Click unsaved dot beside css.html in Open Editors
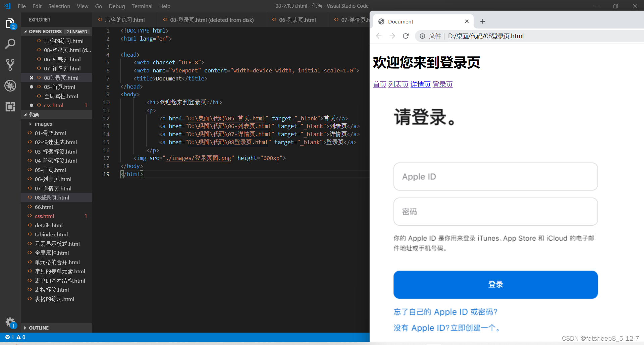The width and height of the screenshot is (644, 345). [x=31, y=105]
